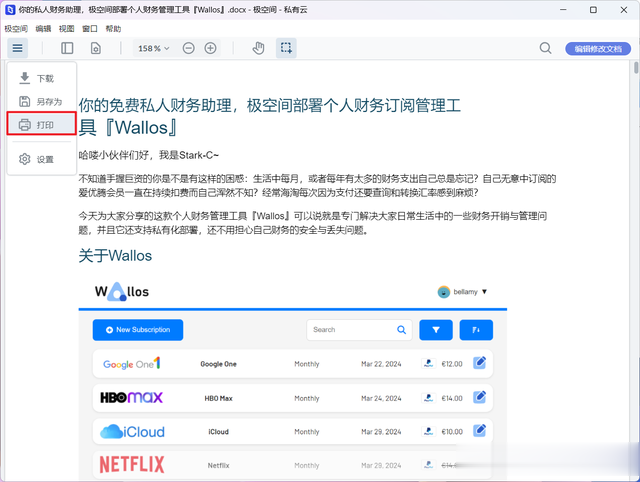The image size is (640, 482).
Task: Open 设置 from the dropdown menu
Action: coord(42,159)
